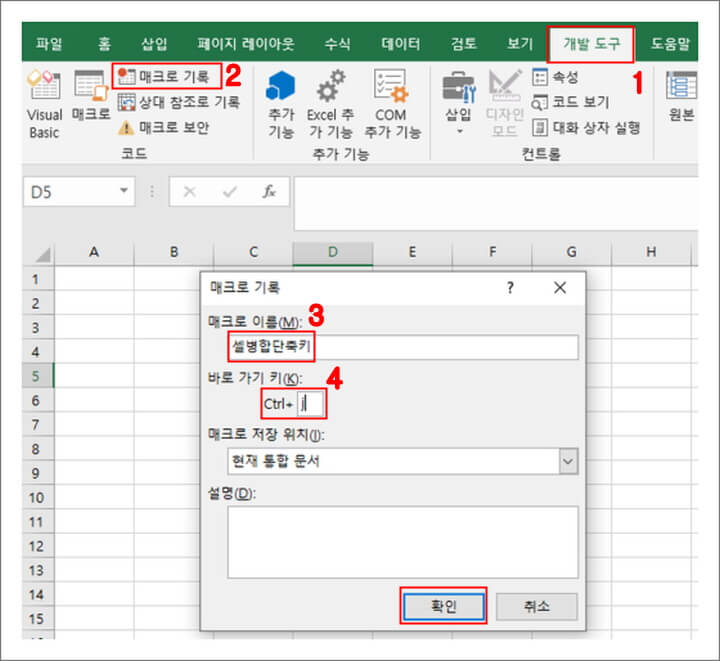The width and height of the screenshot is (720, 661).
Task: Open 매크로 보안 settings
Action: pos(163,127)
